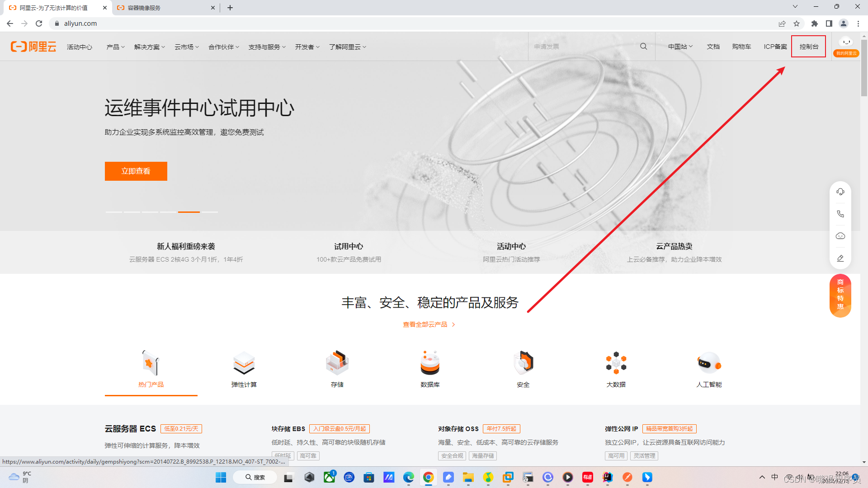
Task: Click the Aliyun logo
Action: coord(33,47)
